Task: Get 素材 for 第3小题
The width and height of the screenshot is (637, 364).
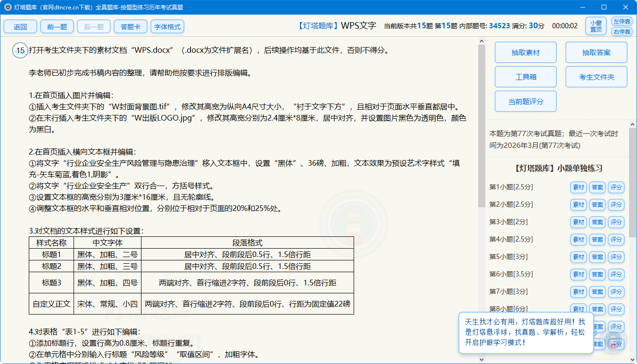Action: [579, 222]
